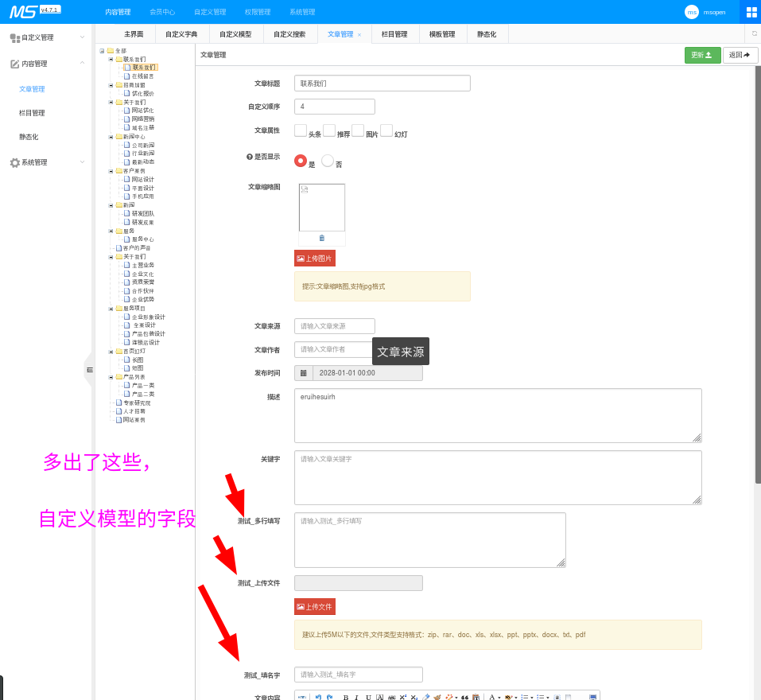The width and height of the screenshot is (761, 700).
Task: Collapse the 新闻中心 tree folder toggle
Action: point(111,137)
